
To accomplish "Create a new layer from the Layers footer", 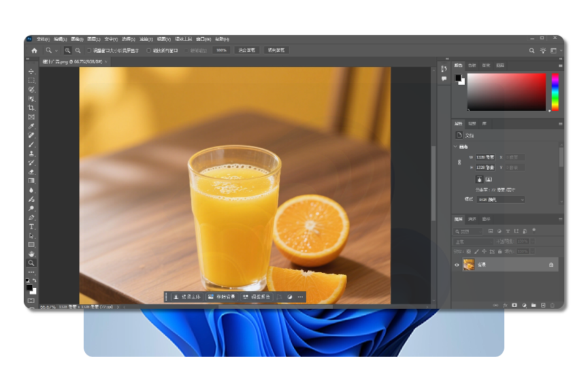I will pos(543,305).
